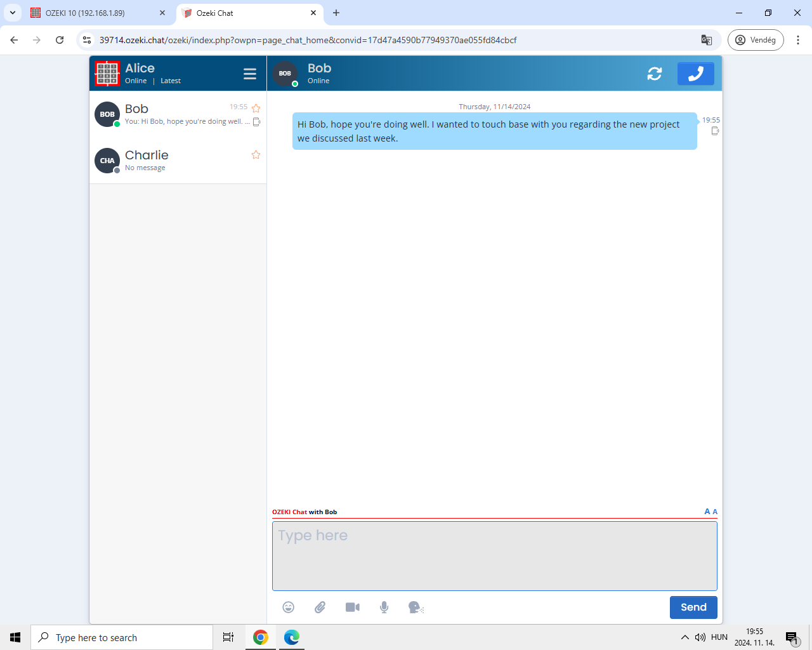Favorite Bob using the star icon
Image resolution: width=812 pixels, height=650 pixels.
pos(256,108)
